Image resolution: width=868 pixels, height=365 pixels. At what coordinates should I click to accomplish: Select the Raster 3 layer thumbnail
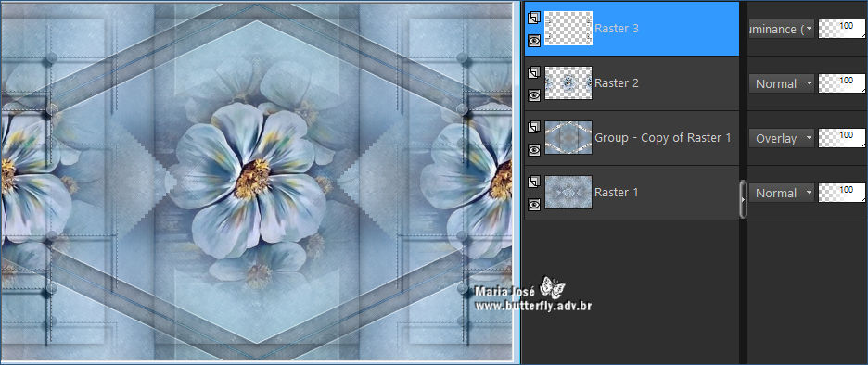568,28
